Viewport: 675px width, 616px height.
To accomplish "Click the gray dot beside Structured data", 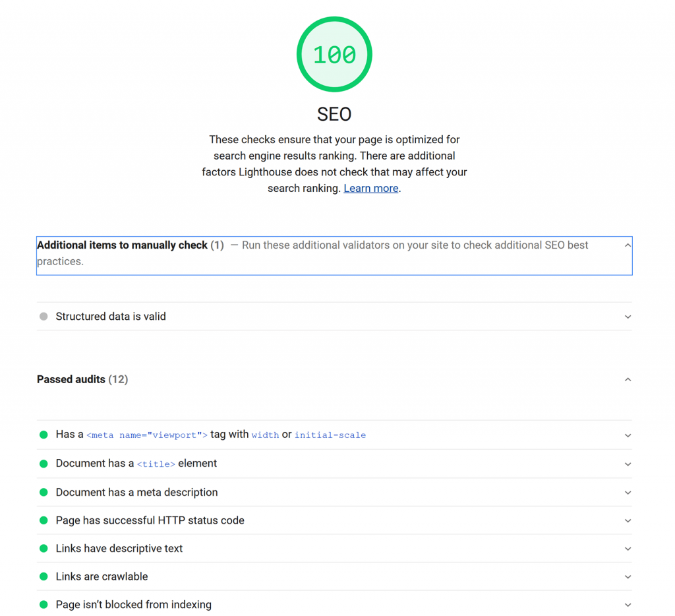I will coord(44,316).
